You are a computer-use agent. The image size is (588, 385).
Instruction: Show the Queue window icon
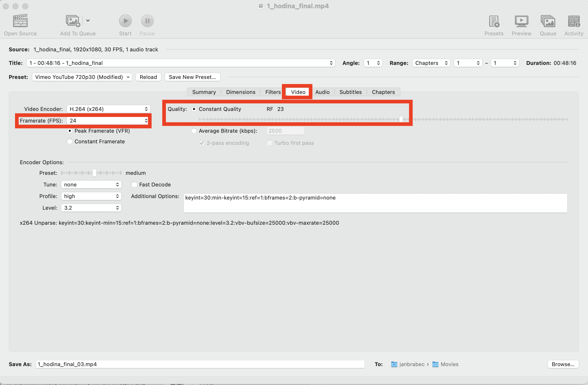[x=548, y=21]
